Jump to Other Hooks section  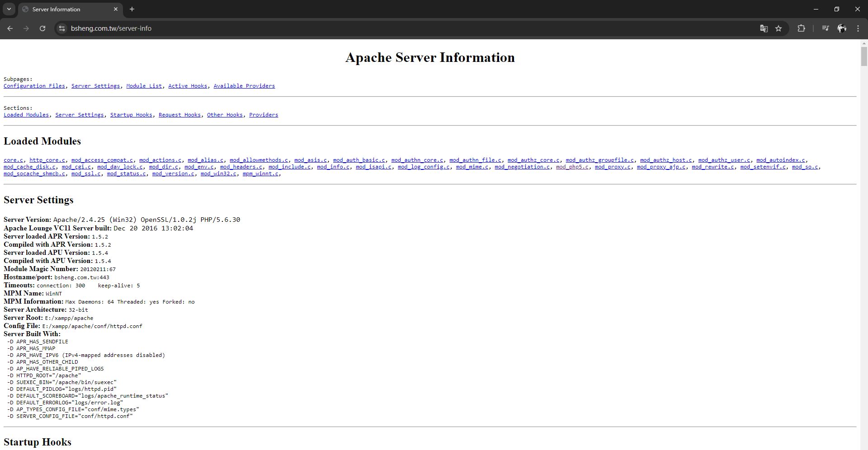click(225, 115)
